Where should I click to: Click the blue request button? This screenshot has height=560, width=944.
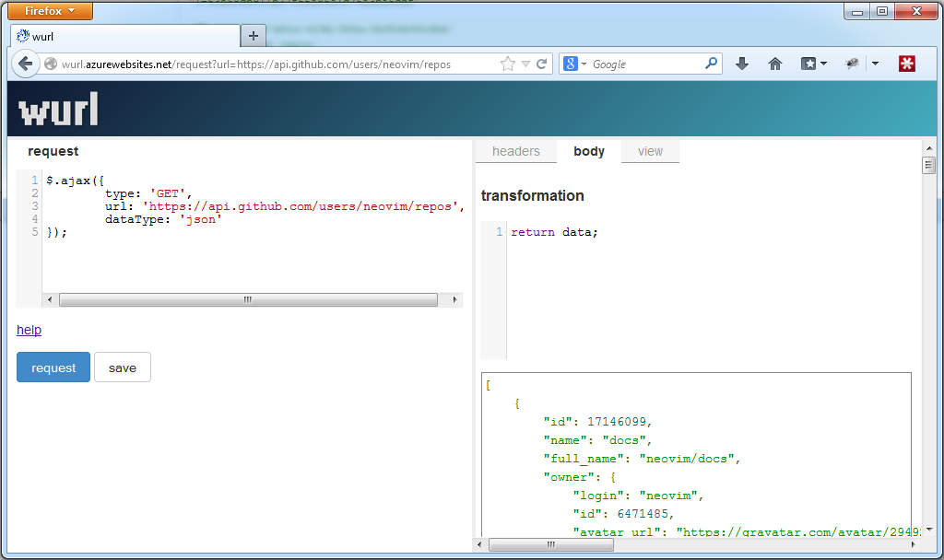pos(53,367)
